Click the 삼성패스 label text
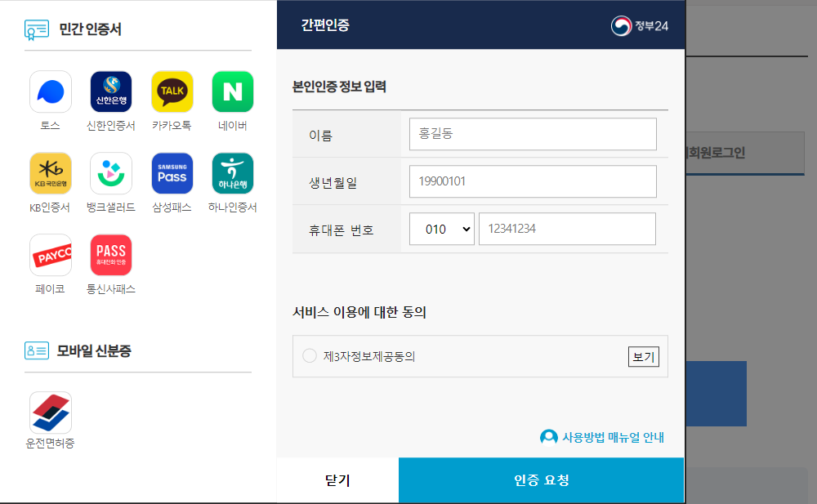 [172, 207]
